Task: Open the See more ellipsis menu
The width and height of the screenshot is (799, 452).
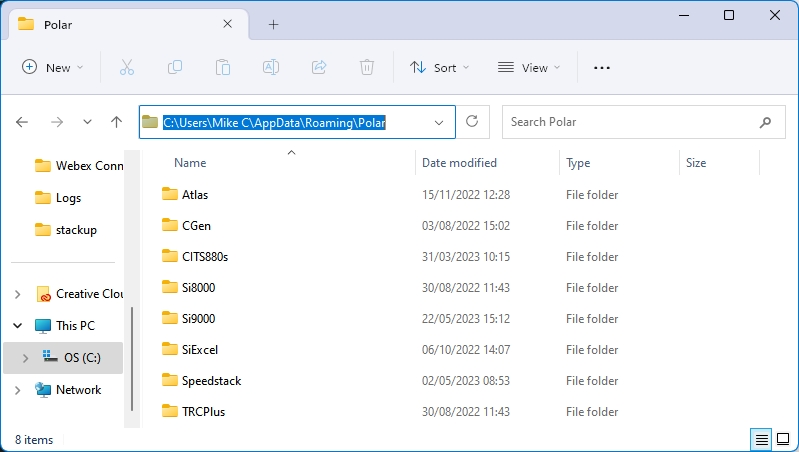Action: tap(602, 68)
